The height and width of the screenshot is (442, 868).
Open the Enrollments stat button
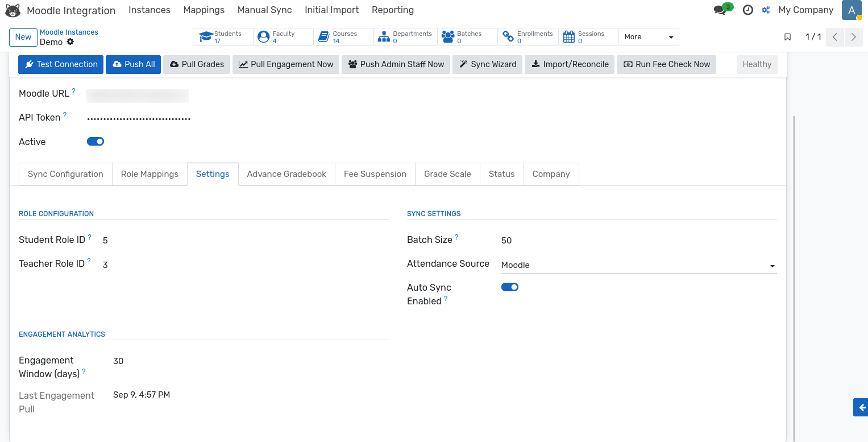(528, 37)
